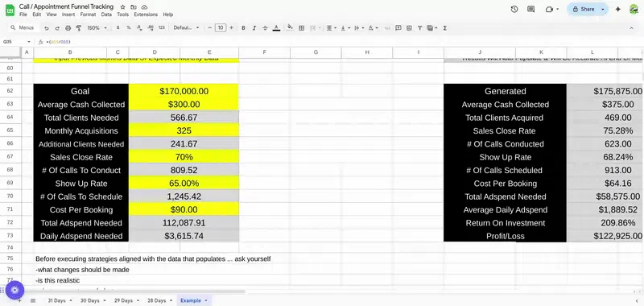Image resolution: width=644 pixels, height=306 pixels.
Task: Click the Menus search box
Action: click(x=24, y=28)
